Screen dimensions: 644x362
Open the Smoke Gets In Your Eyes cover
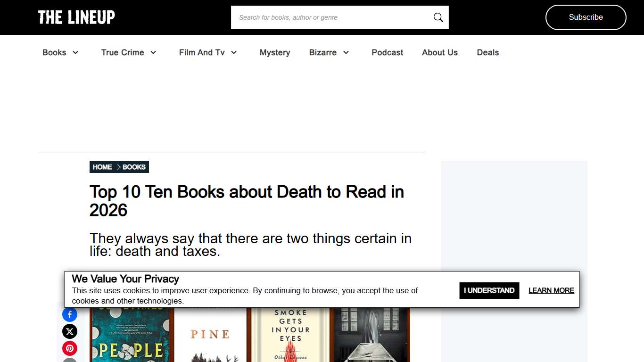tap(289, 335)
